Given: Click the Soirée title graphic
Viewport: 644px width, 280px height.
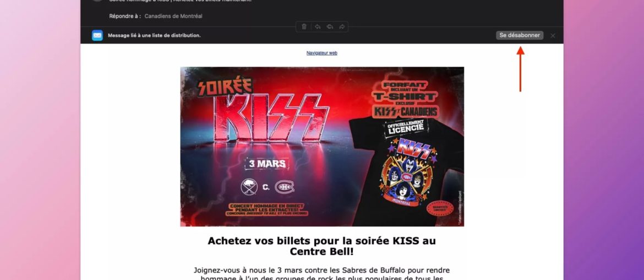Looking at the screenshot, I should pos(225,87).
